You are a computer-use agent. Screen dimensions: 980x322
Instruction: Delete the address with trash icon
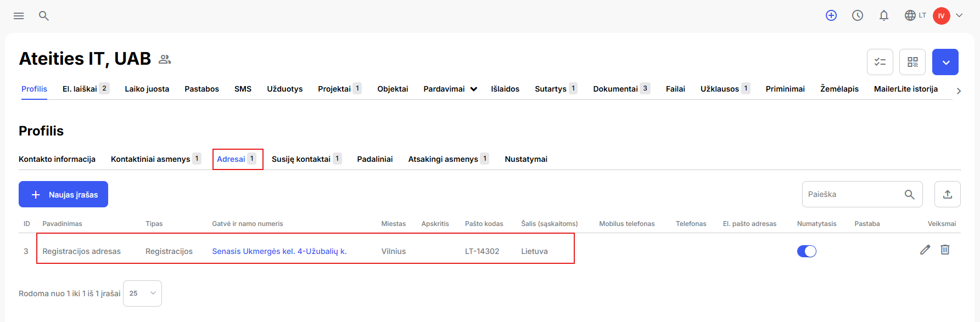coord(945,250)
